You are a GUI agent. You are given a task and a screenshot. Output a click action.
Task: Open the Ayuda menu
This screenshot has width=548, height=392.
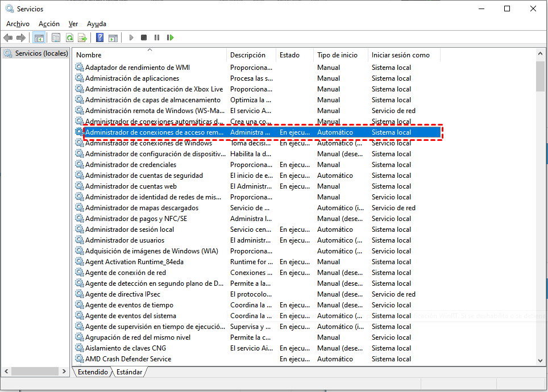pos(97,24)
